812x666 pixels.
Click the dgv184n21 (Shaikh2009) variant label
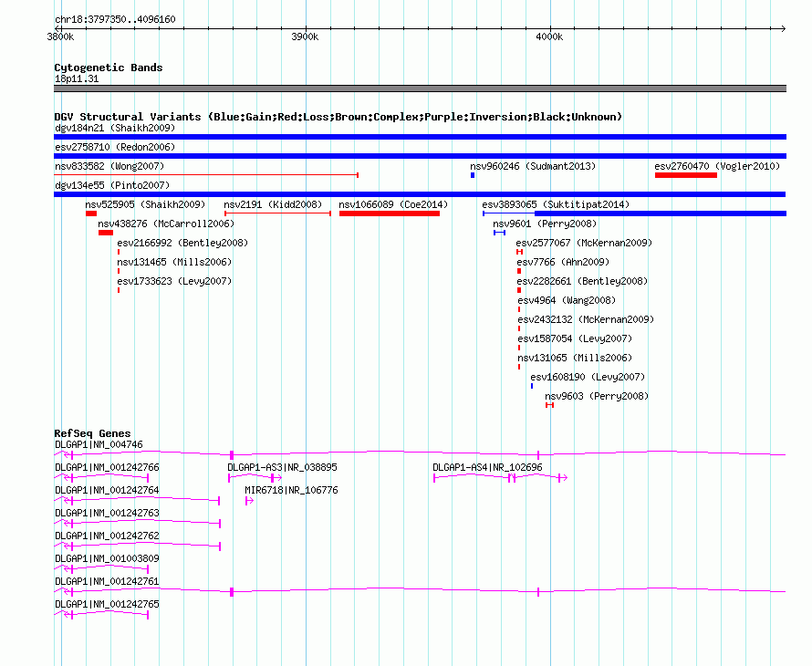point(115,128)
